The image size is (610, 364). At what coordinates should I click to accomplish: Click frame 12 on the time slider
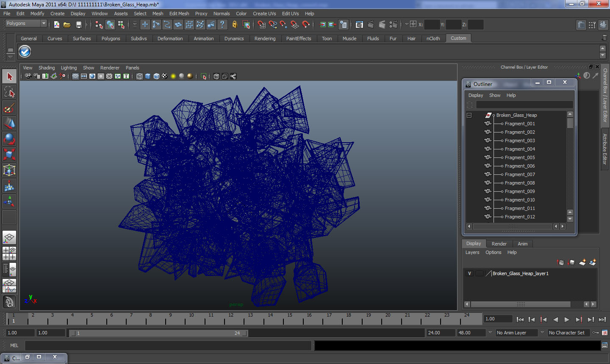pos(230,318)
